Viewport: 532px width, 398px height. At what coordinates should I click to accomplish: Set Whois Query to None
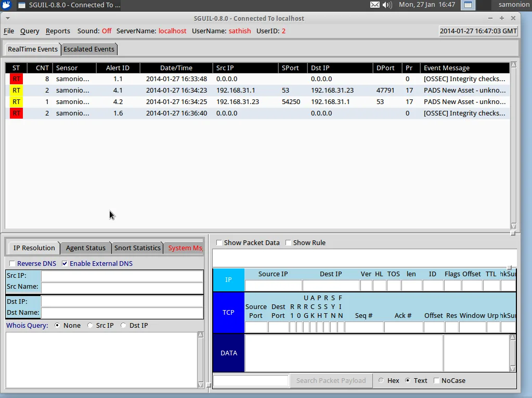click(57, 325)
